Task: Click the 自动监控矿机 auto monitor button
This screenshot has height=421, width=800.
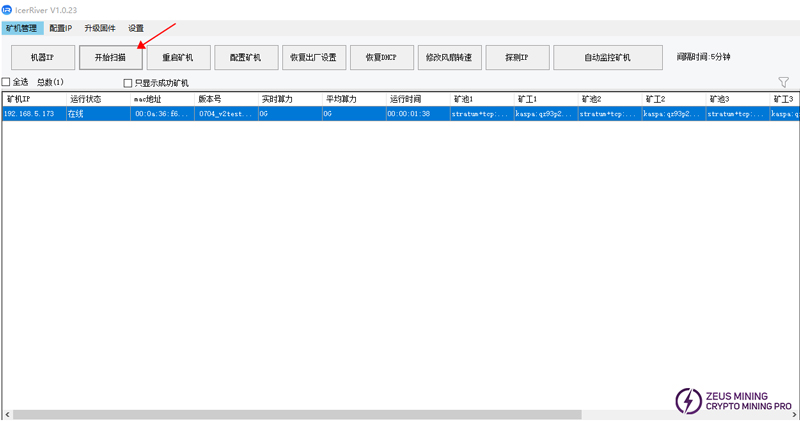Action: [607, 58]
